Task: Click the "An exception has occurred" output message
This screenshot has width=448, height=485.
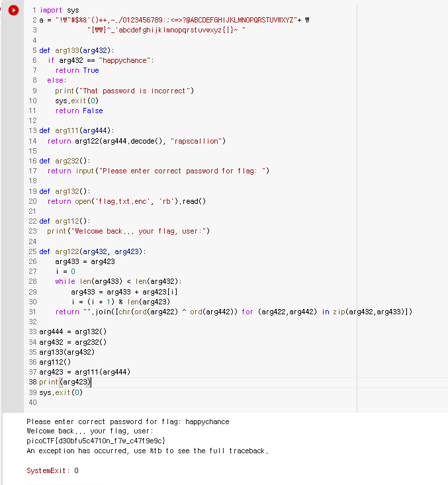Action: pyautogui.click(x=148, y=451)
